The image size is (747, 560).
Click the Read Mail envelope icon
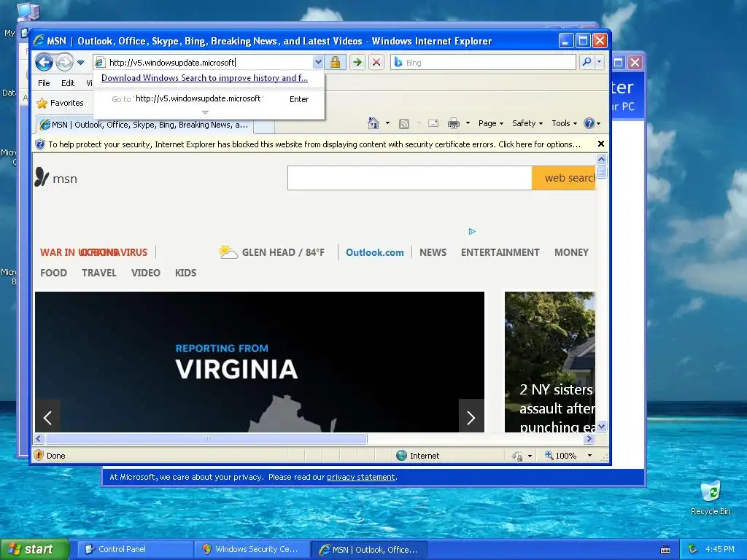(x=433, y=124)
